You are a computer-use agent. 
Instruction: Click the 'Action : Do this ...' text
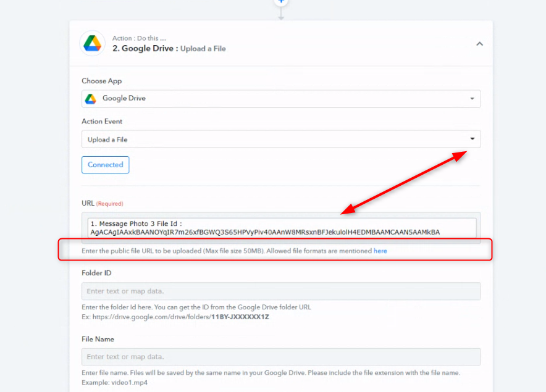point(139,38)
